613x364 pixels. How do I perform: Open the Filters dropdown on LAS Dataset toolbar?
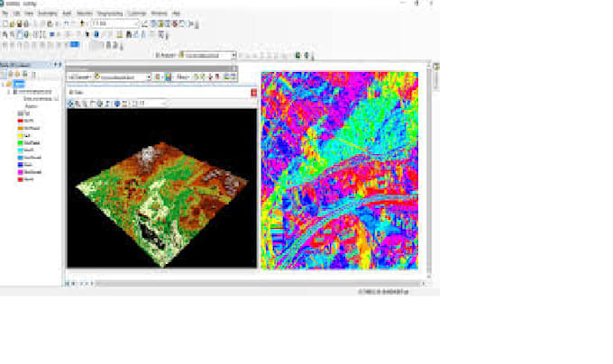point(183,77)
